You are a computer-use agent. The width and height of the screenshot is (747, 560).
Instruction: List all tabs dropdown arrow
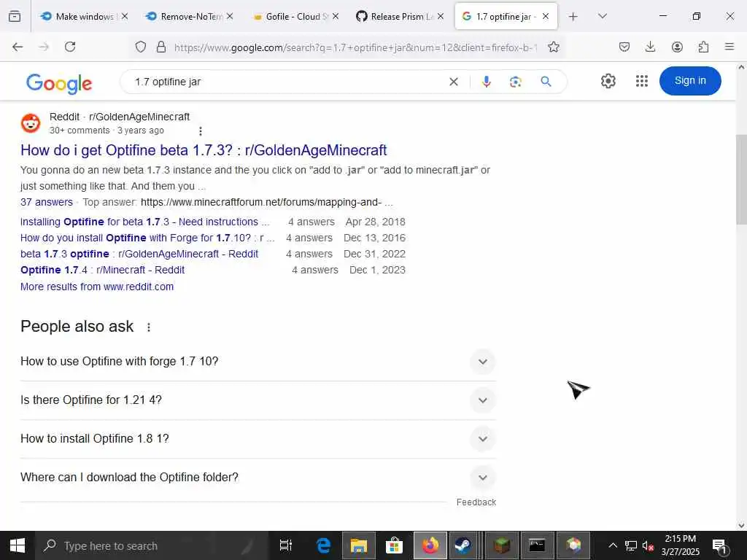(602, 16)
